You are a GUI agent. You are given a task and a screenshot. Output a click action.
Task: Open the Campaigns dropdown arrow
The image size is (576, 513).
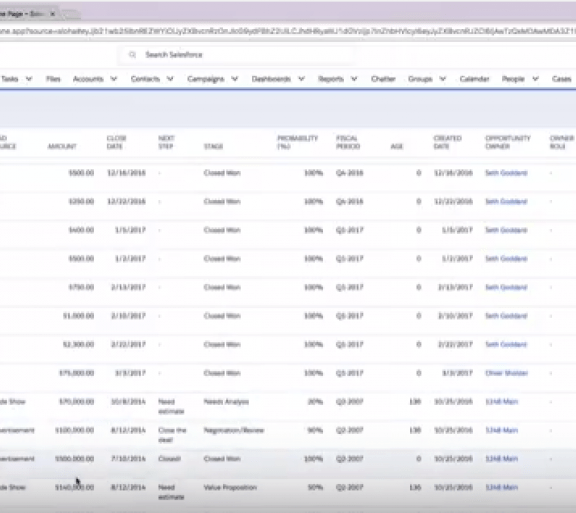point(235,79)
